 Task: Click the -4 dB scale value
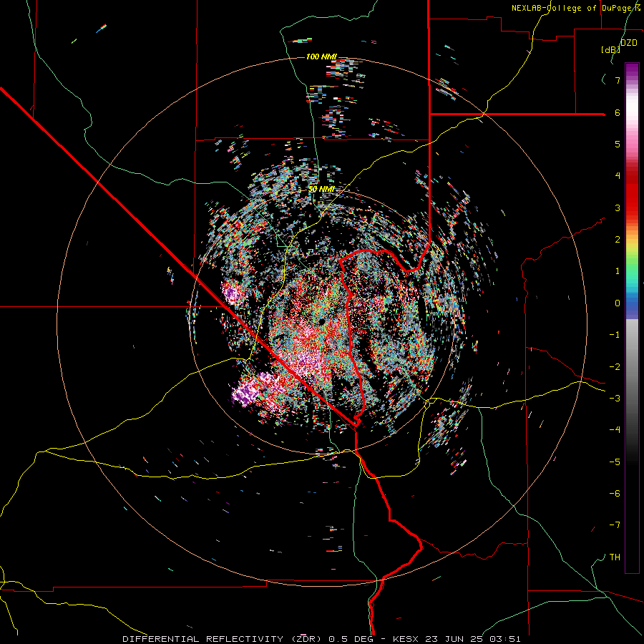[x=615, y=430]
